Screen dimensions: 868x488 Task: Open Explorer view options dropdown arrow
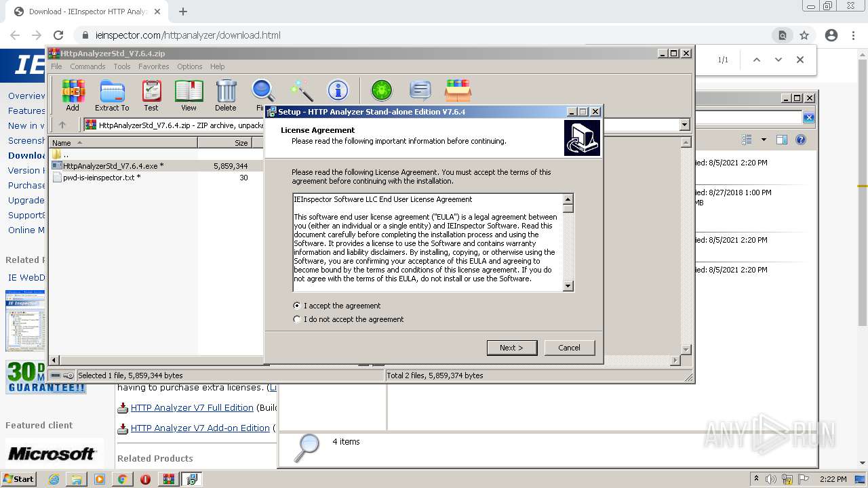coord(764,140)
